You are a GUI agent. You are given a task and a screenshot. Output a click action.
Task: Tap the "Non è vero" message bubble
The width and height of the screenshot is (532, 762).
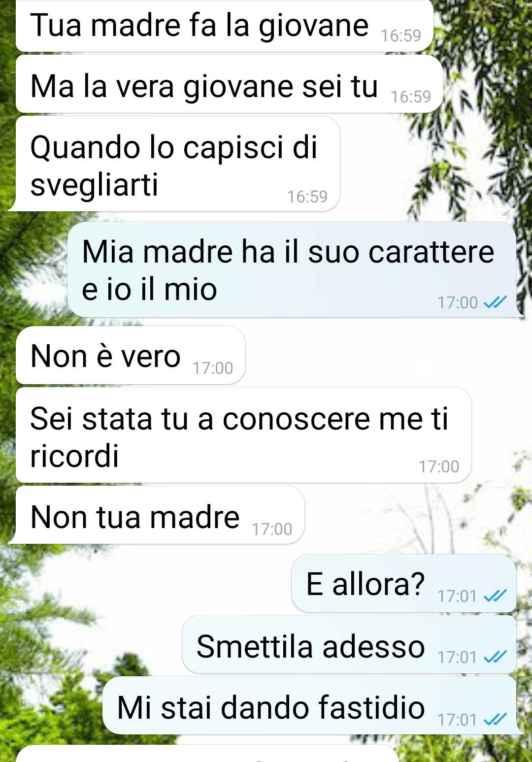(131, 356)
